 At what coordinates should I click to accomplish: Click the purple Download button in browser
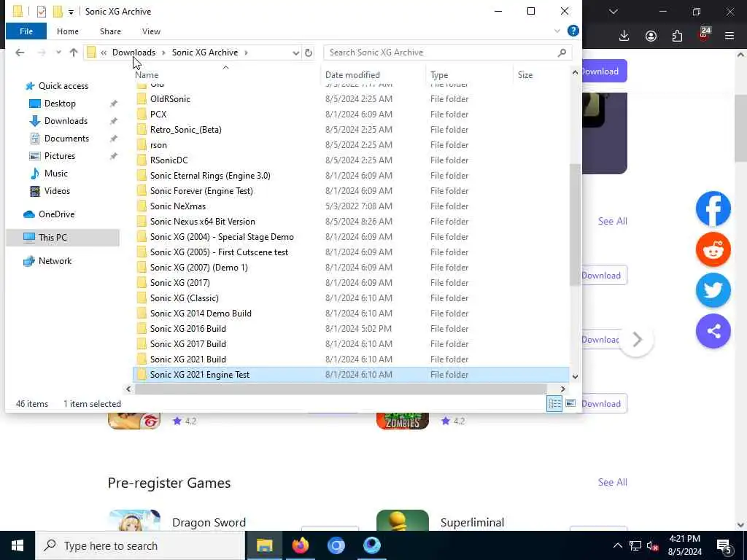[605, 71]
